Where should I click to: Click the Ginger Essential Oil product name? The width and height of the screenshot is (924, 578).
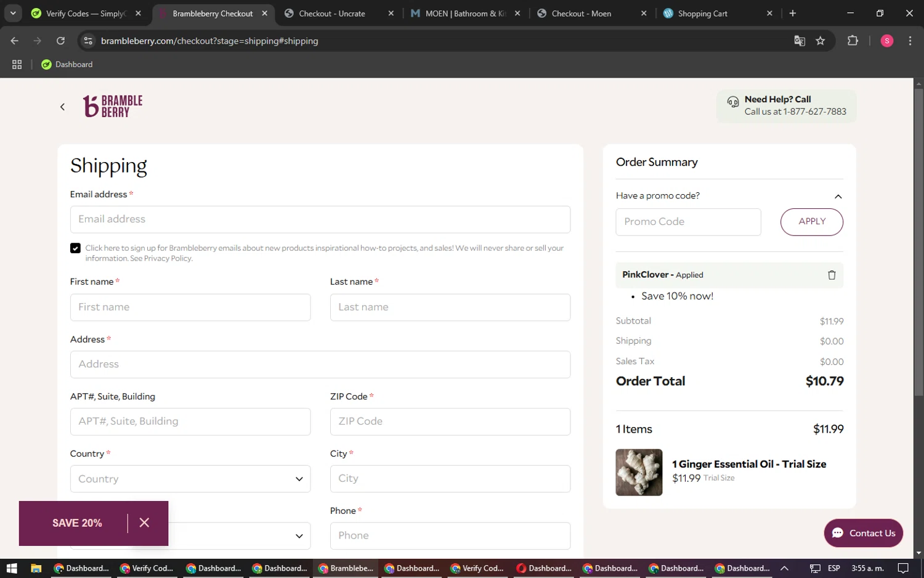(749, 464)
